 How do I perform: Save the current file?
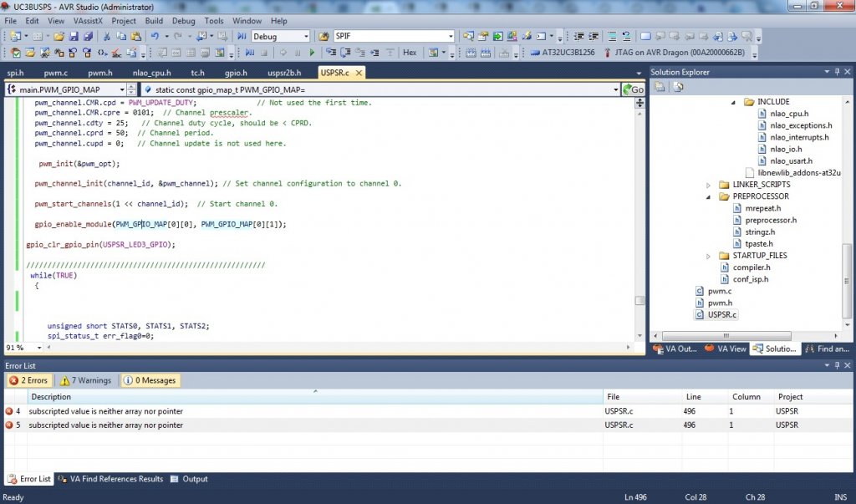pos(74,37)
